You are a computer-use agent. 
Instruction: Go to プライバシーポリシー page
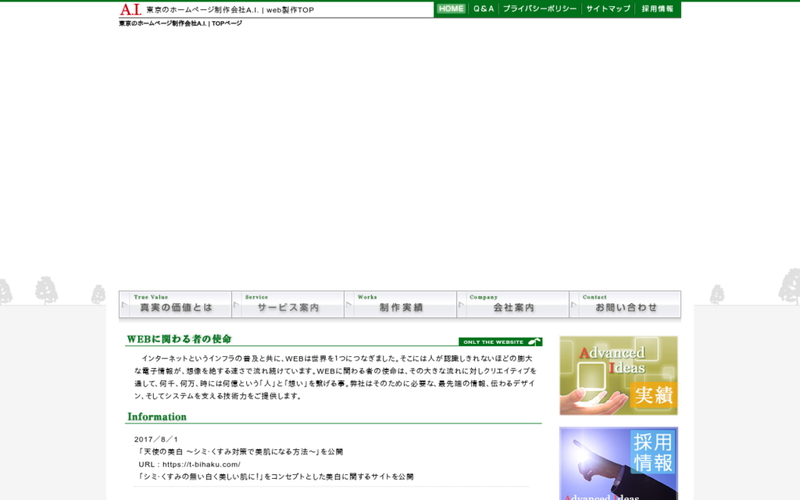tap(539, 9)
